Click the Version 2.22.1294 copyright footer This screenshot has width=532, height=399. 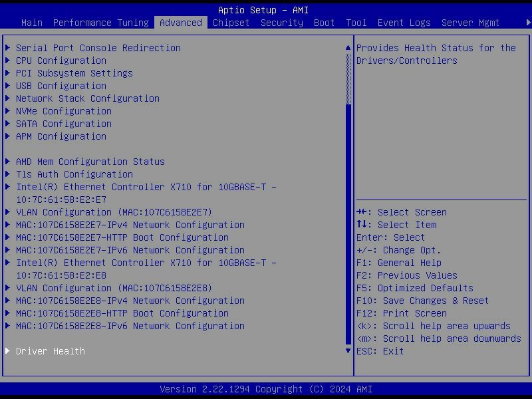266,389
